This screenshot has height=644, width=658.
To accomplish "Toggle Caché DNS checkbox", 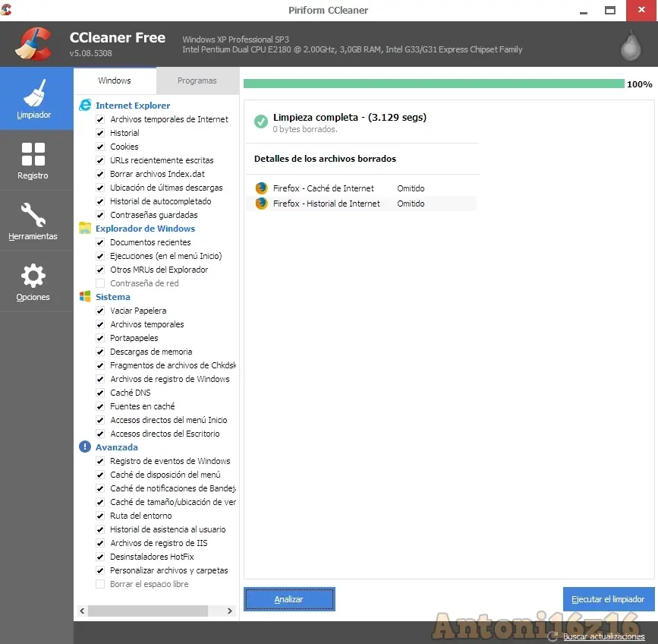I will tap(100, 393).
